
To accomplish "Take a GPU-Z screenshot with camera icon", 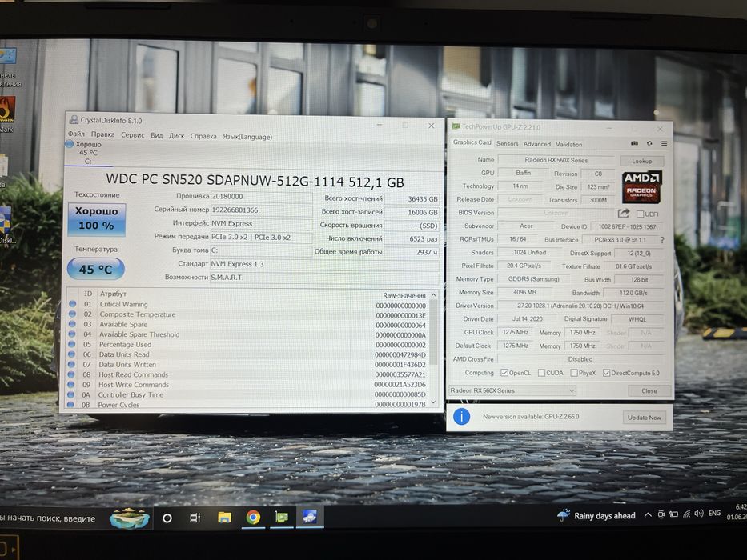I will pos(634,143).
